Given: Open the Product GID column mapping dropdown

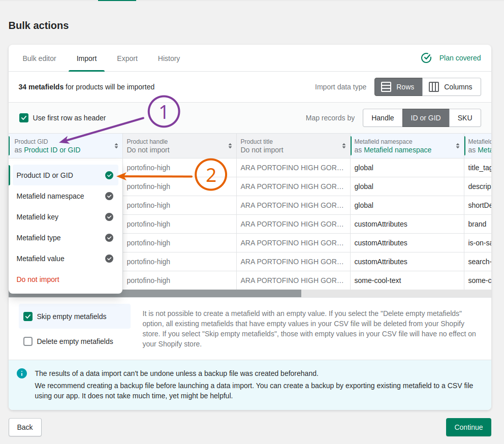Looking at the screenshot, I should click(x=58, y=146).
